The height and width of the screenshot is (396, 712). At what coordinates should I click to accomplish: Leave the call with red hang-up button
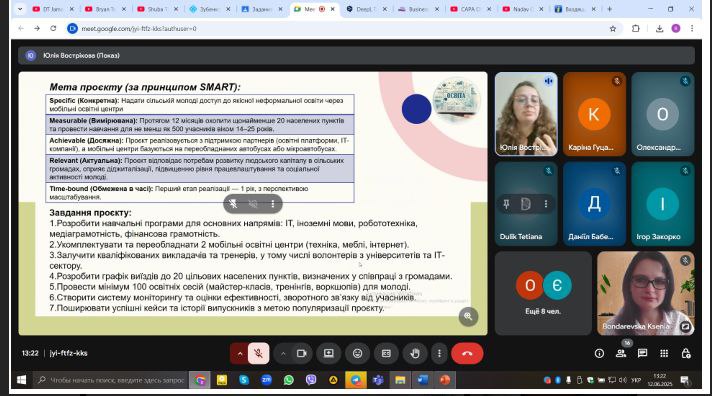click(x=467, y=353)
